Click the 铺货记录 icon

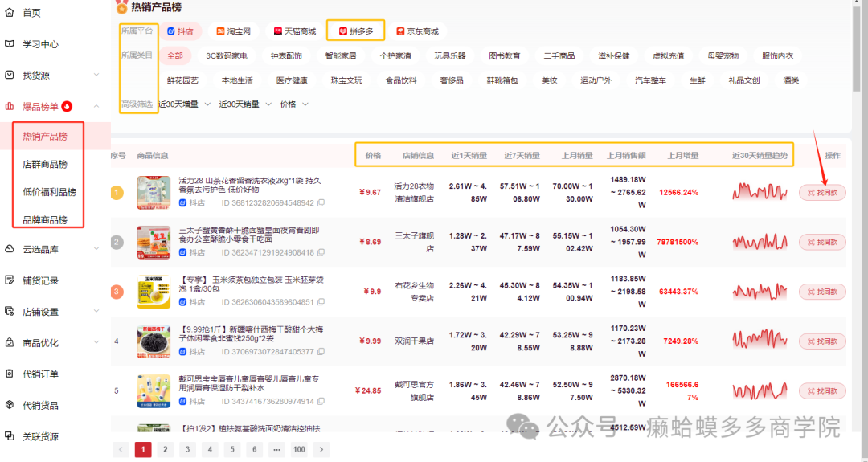pos(10,280)
